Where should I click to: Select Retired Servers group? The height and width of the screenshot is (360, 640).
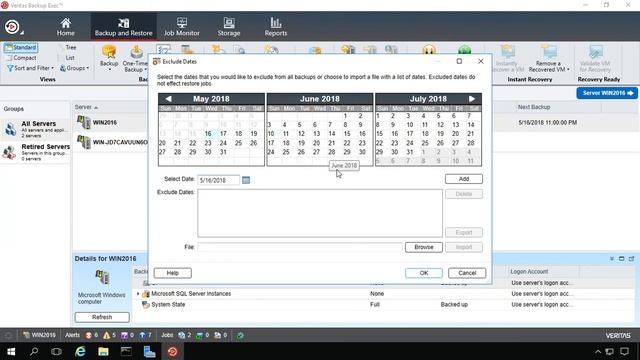(35, 152)
